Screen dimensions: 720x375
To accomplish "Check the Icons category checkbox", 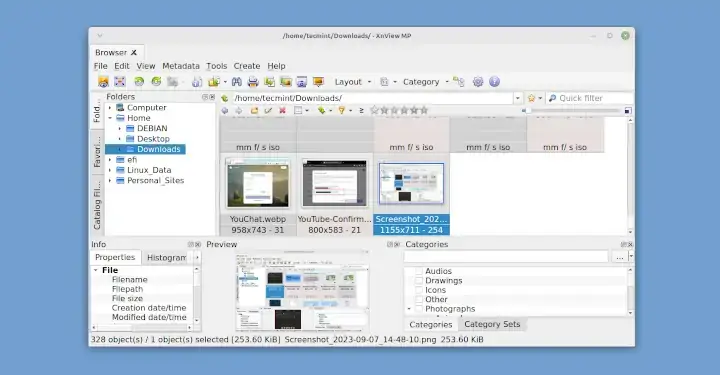I will click(x=419, y=290).
